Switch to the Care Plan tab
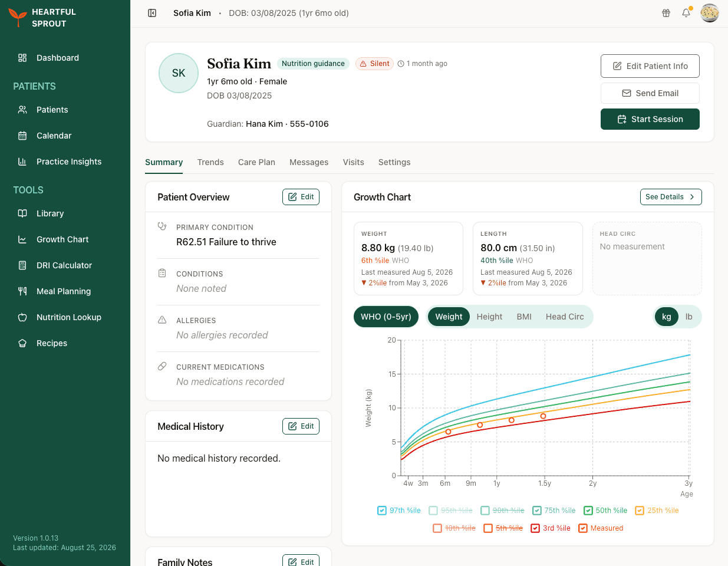 (256, 162)
